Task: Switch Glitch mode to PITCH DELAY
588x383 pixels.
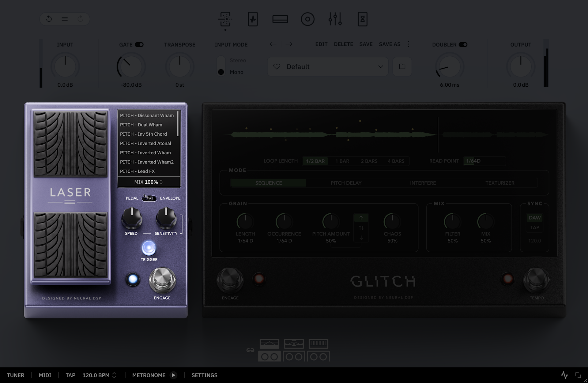Action: (x=346, y=183)
